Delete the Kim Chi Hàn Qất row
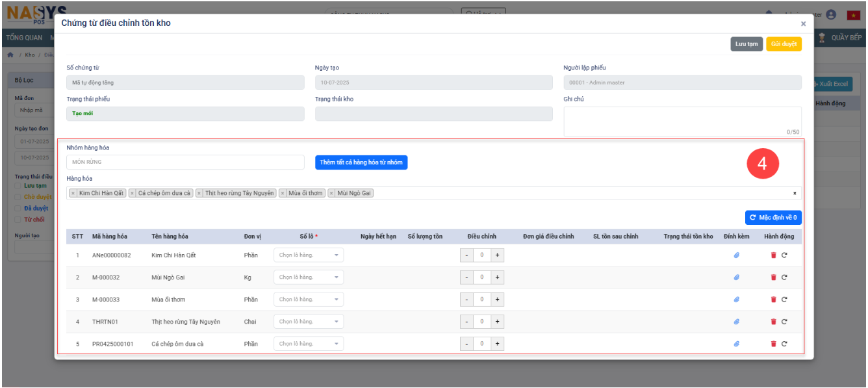The image size is (868, 388). coord(773,255)
